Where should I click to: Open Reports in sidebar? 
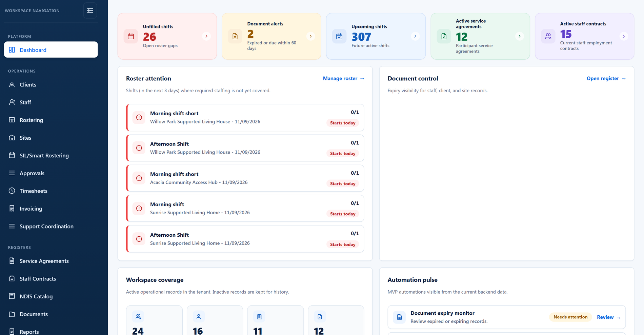click(x=51, y=331)
